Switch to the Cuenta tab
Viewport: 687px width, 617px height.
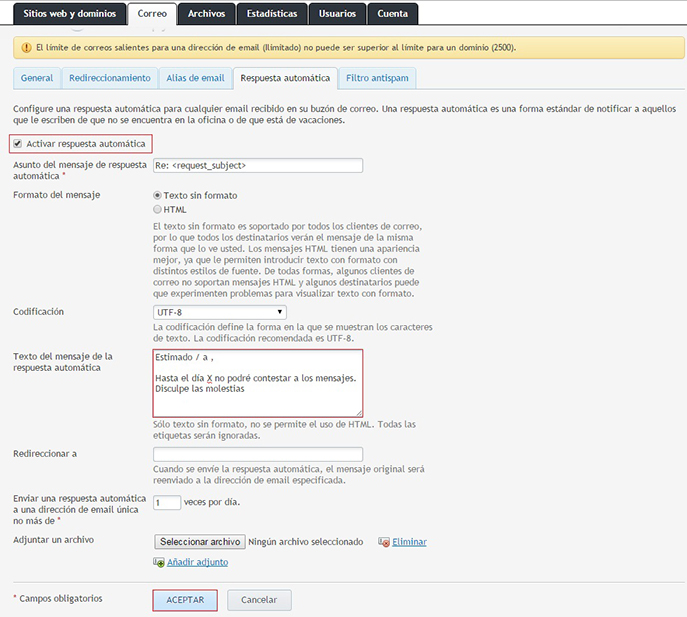[393, 14]
